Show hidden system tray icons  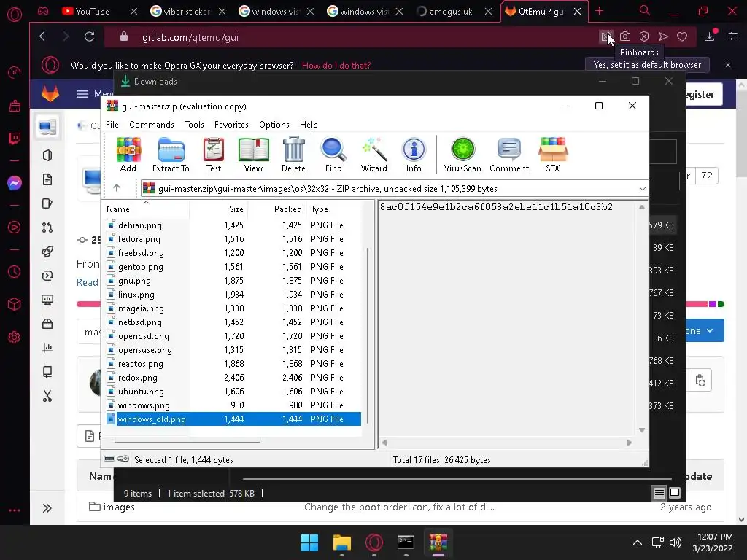coord(637,542)
